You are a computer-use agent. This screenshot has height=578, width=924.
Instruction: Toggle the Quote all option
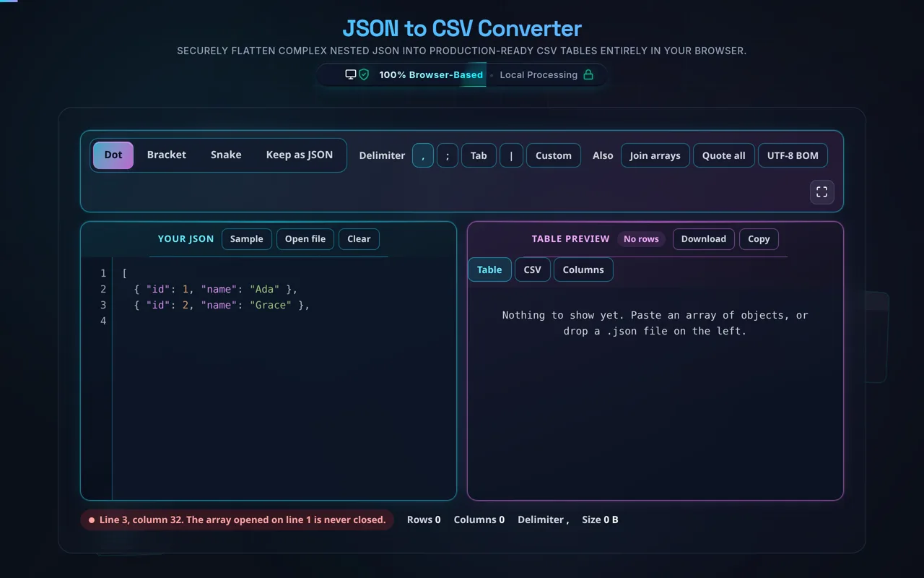724,155
